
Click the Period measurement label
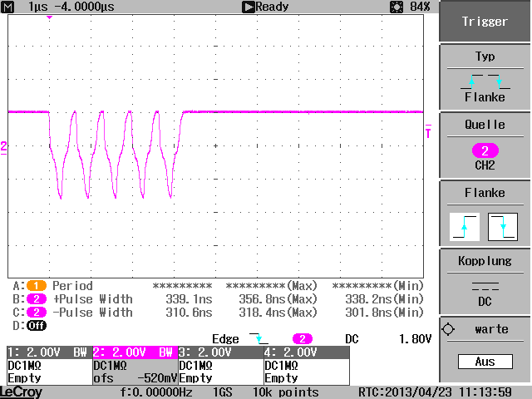(x=72, y=286)
